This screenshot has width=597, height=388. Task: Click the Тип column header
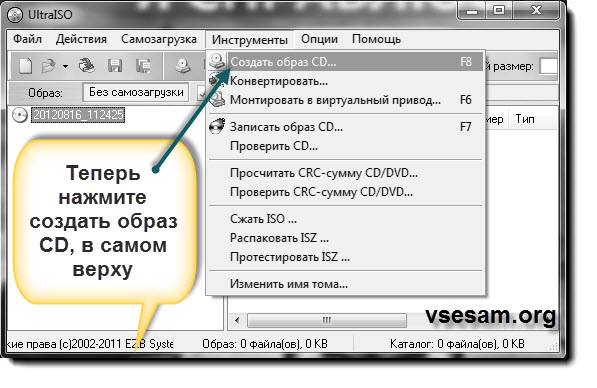point(525,119)
